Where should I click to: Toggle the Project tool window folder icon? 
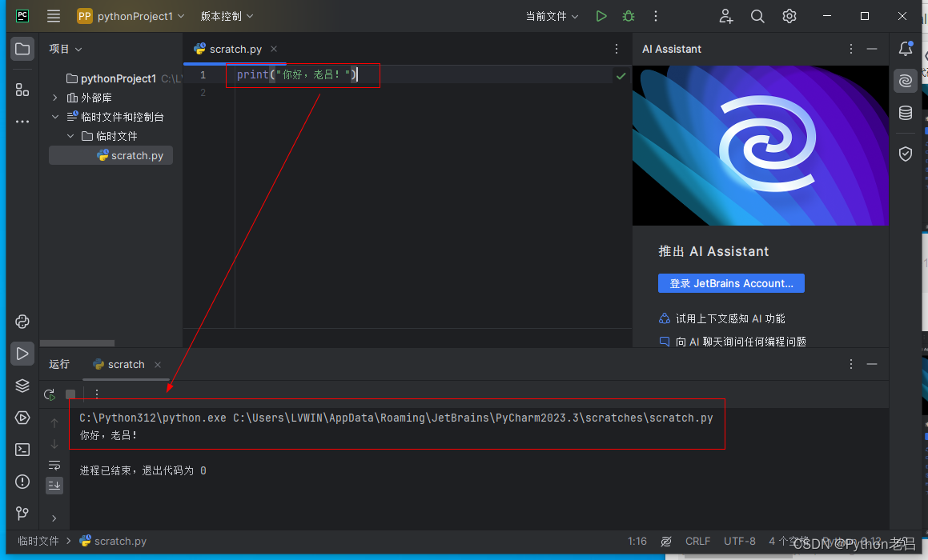(22, 49)
